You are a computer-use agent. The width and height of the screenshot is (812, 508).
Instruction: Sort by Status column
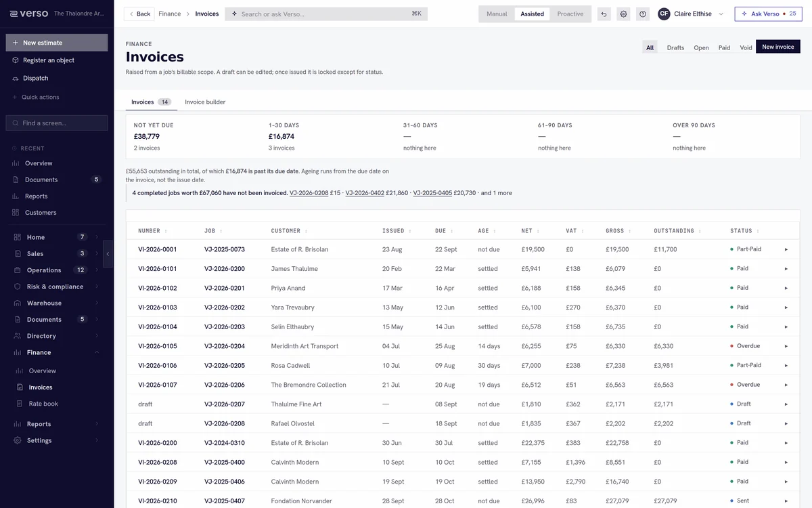(x=744, y=231)
